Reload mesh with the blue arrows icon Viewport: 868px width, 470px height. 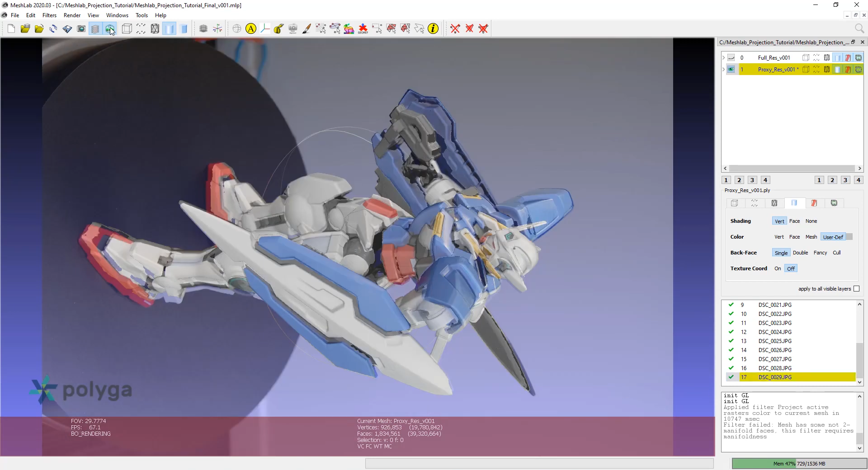pyautogui.click(x=53, y=29)
